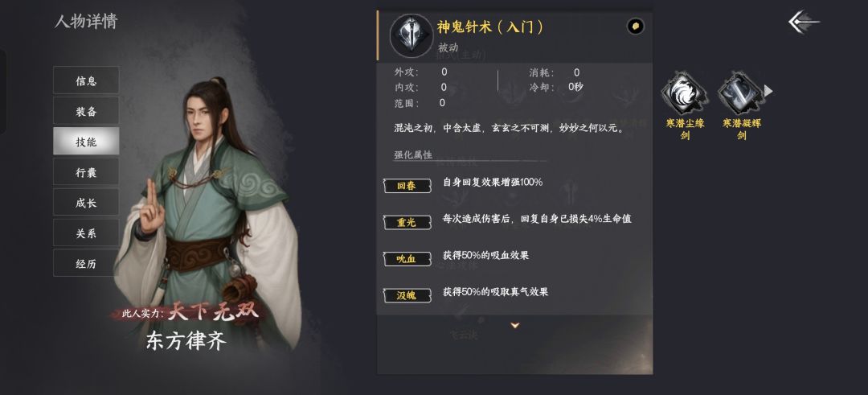Select the 技能 tab
Viewport: 868px width, 395px height.
click(86, 142)
